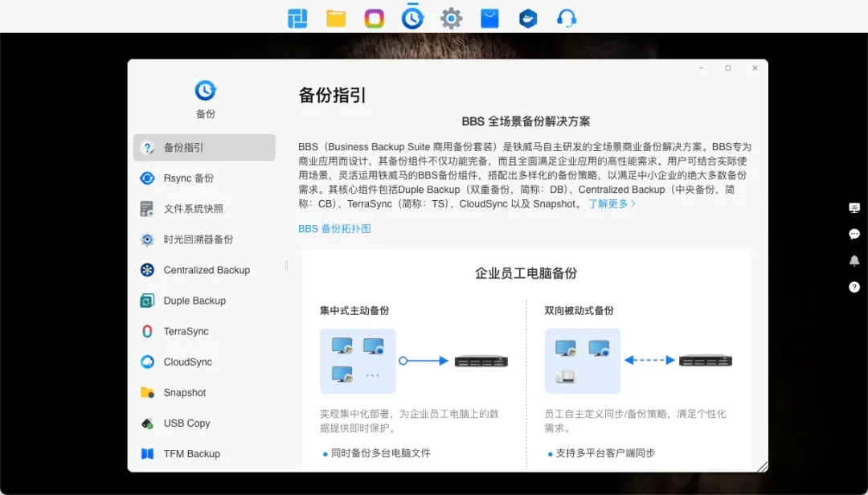The height and width of the screenshot is (495, 868).
Task: Open Duple Backup module
Action: [x=194, y=301]
